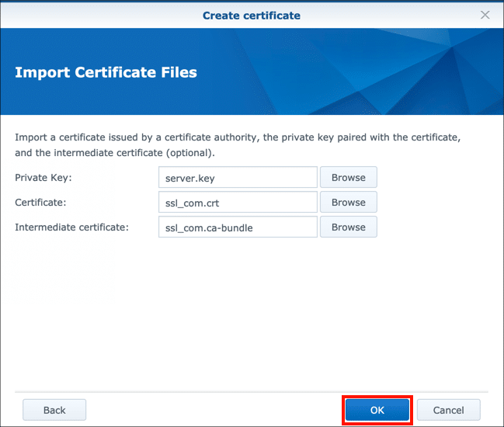The width and height of the screenshot is (504, 427).
Task: Click the "Private Key:" label
Action: click(43, 178)
